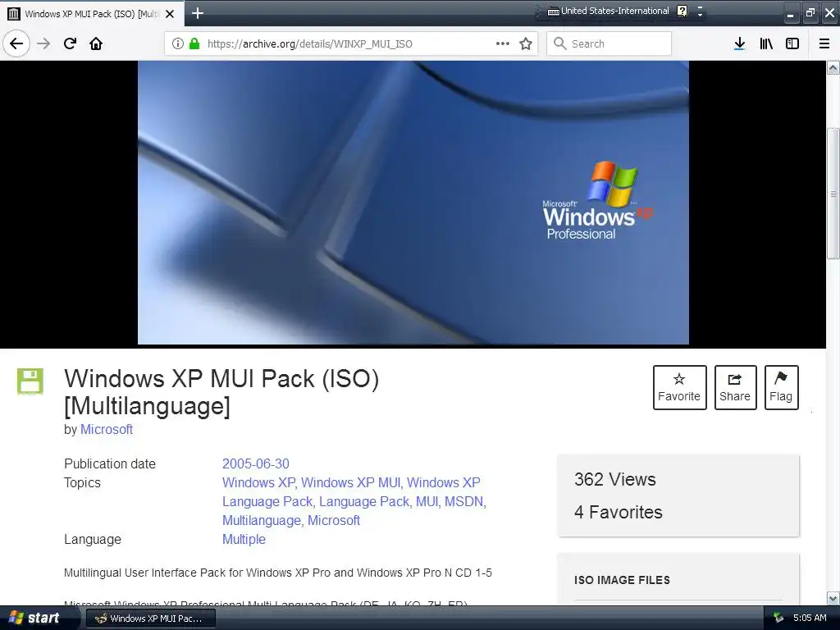840x630 pixels.
Task: Open the United States-International keyboard layout selector
Action: pyautogui.click(x=608, y=11)
